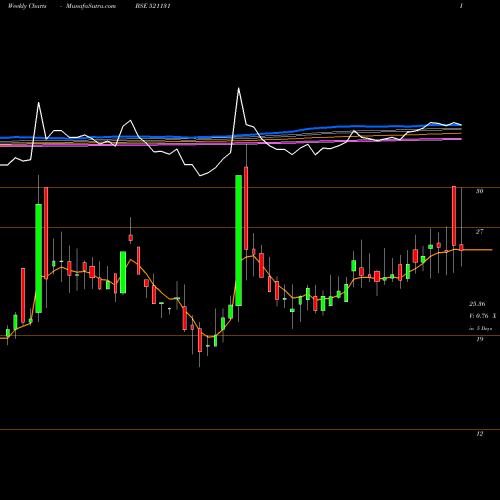The width and height of the screenshot is (500, 500).
Task: Click the '19' price axis label
Action: coord(479,339)
